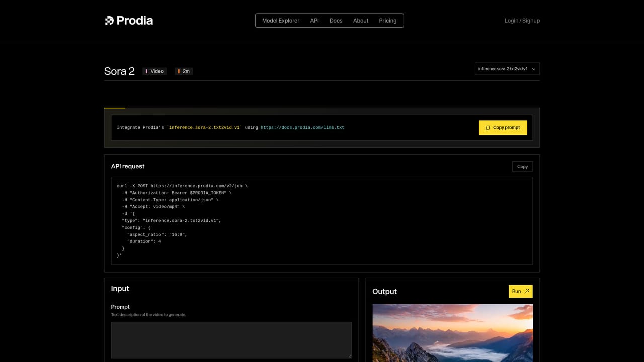Click Login / Signup link
The image size is (644, 362).
pyautogui.click(x=522, y=21)
